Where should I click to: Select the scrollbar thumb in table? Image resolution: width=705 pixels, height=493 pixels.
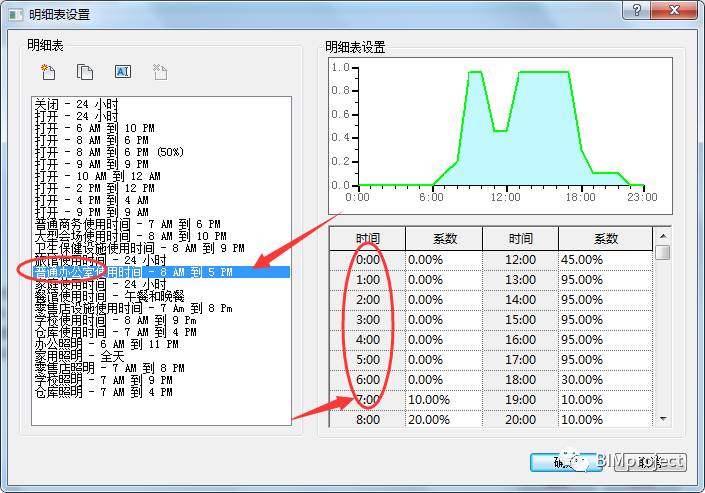[x=663, y=252]
